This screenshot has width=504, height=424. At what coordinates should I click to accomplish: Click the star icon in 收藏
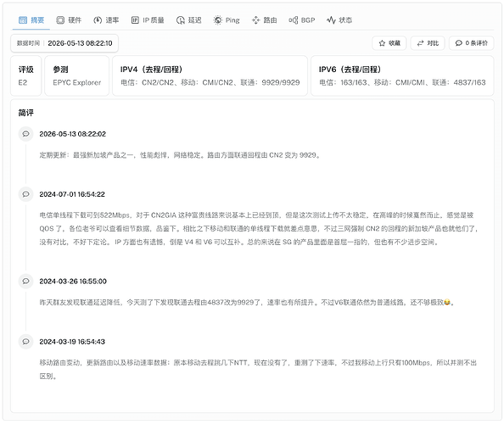pos(382,43)
